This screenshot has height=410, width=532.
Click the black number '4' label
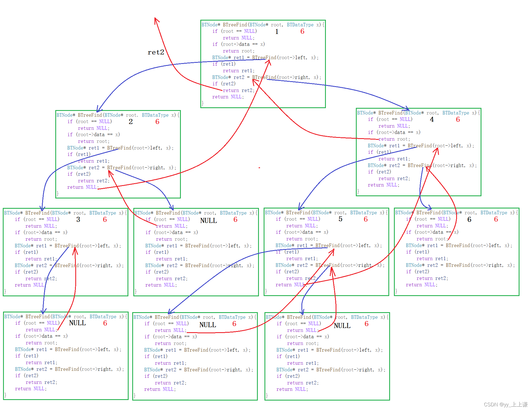[x=432, y=120]
